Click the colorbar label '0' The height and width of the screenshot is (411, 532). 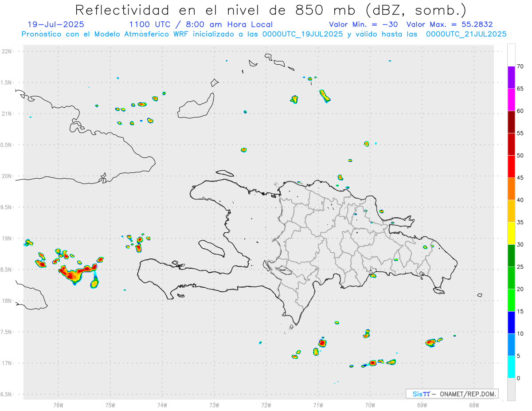518,378
